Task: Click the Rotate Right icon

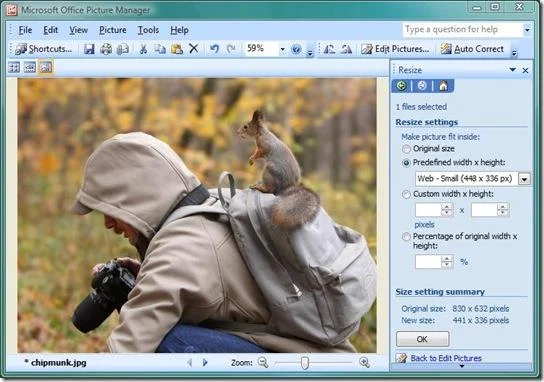Action: click(x=346, y=49)
